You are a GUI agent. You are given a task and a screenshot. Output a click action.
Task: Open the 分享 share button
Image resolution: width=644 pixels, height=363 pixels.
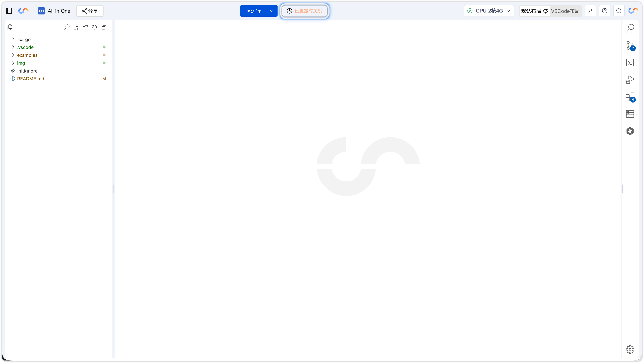[90, 11]
